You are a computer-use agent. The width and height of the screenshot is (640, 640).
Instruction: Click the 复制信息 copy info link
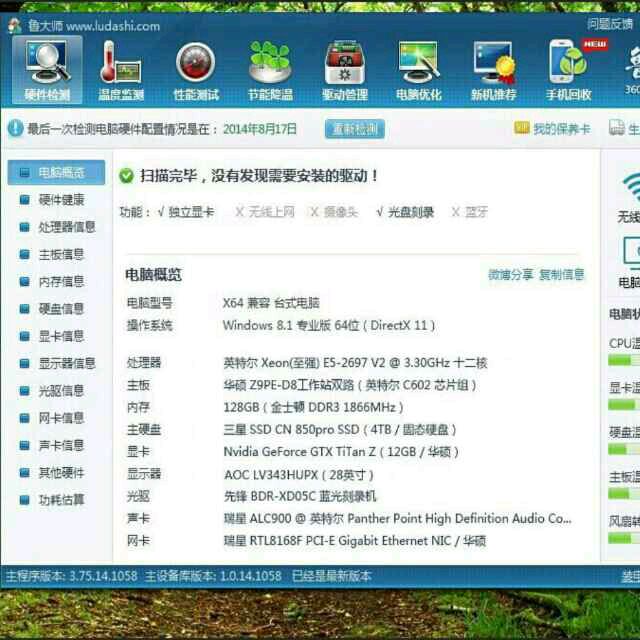(562, 275)
